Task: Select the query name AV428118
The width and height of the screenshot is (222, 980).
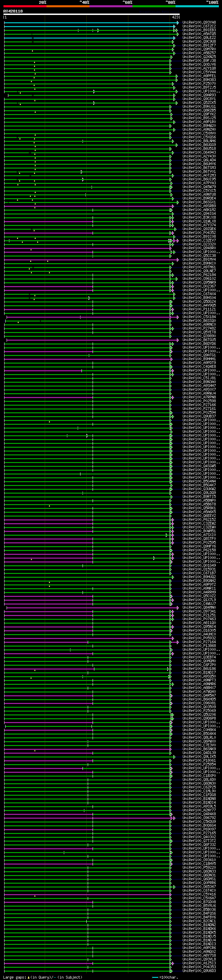Action: coord(13,11)
